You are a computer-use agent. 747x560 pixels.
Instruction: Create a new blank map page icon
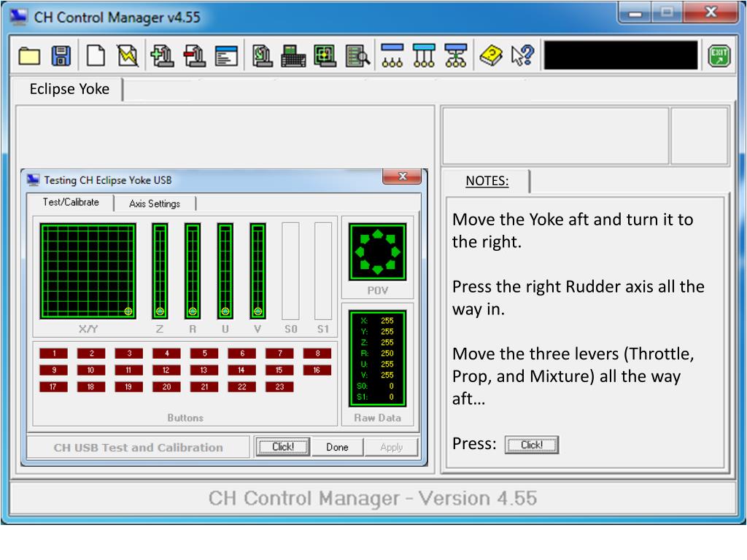click(x=96, y=56)
